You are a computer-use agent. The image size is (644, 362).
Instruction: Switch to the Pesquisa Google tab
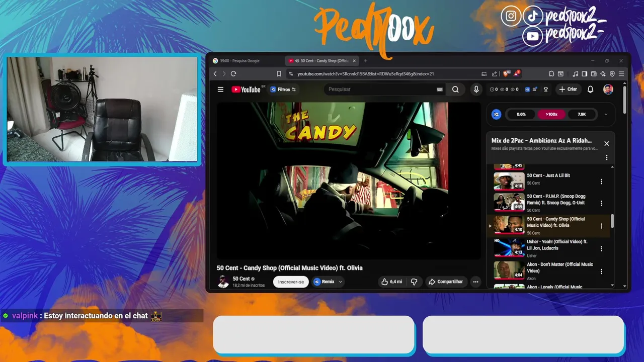245,61
